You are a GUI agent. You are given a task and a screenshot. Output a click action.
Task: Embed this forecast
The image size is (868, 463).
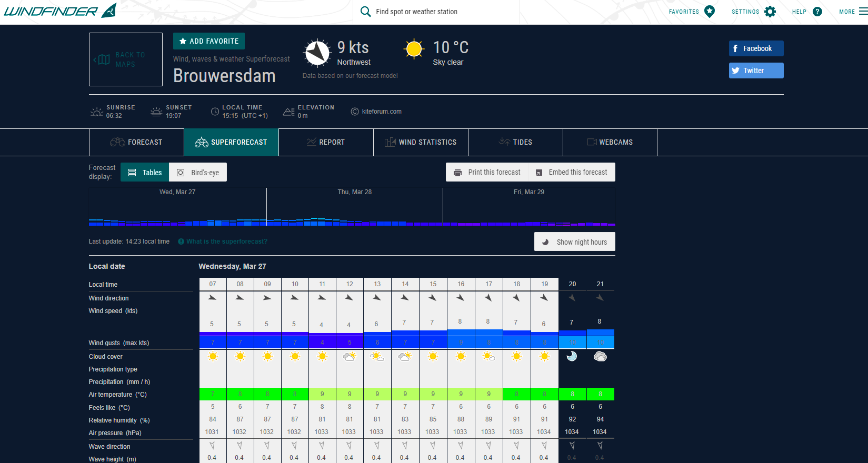click(572, 172)
